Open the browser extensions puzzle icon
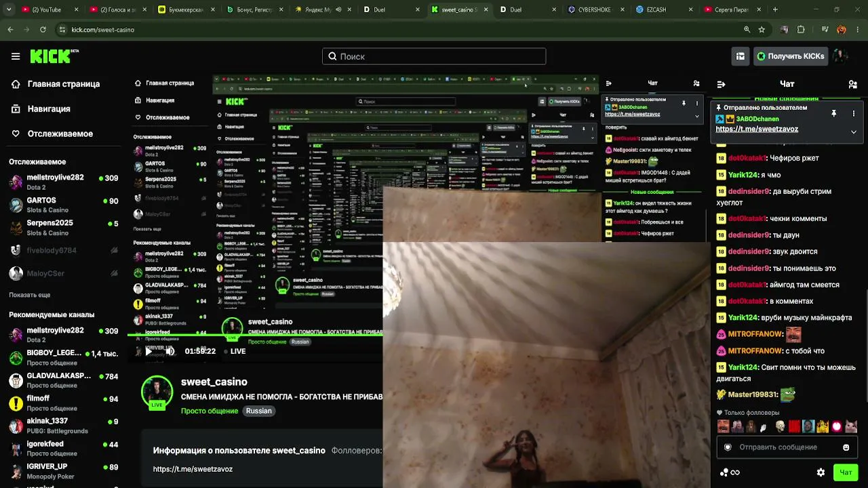 [x=801, y=30]
